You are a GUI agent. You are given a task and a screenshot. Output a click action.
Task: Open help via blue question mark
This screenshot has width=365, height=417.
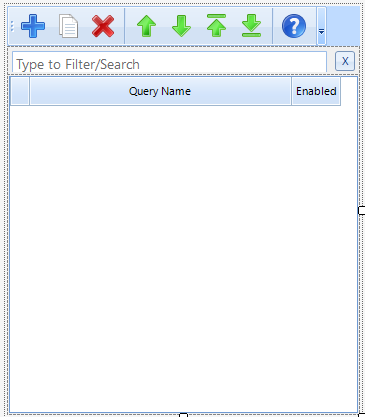coord(294,26)
